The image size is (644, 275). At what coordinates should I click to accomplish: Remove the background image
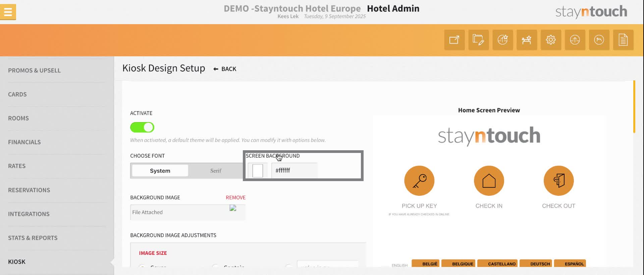point(235,198)
